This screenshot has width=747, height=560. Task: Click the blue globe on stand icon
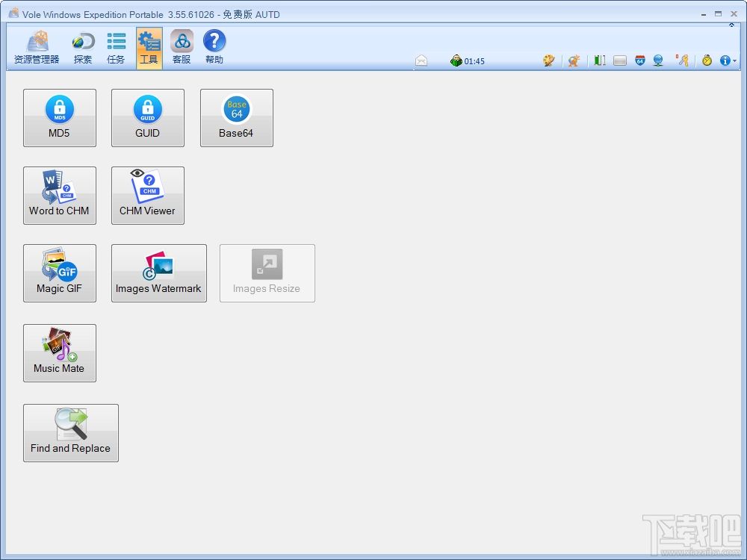658,60
